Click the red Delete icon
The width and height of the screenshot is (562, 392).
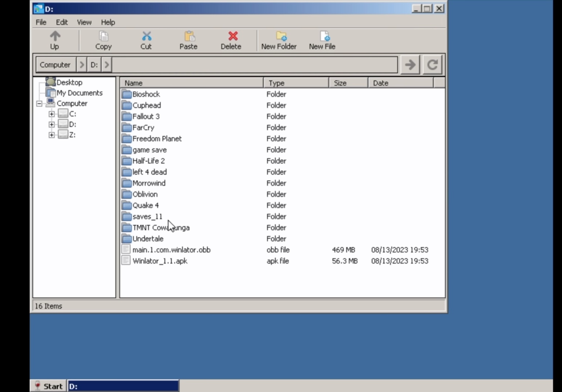coord(233,36)
